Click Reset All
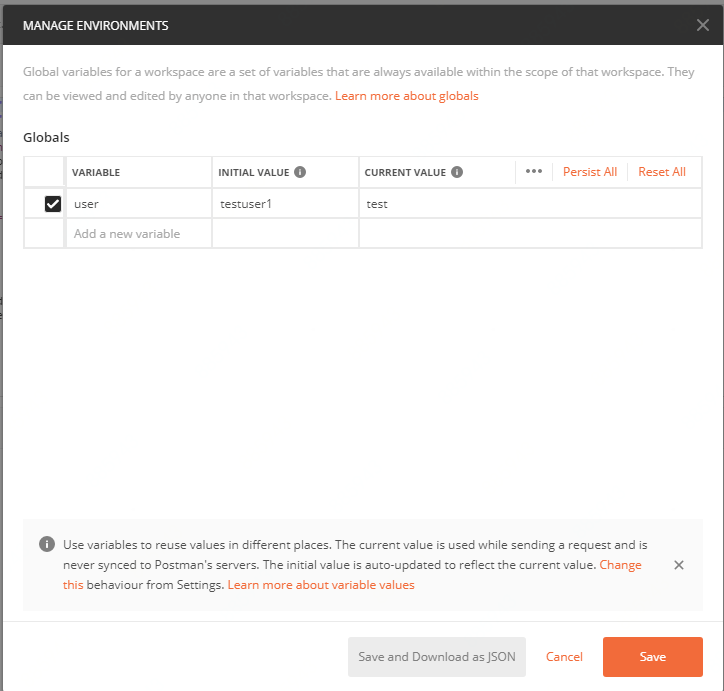The width and height of the screenshot is (724, 691). [x=661, y=172]
